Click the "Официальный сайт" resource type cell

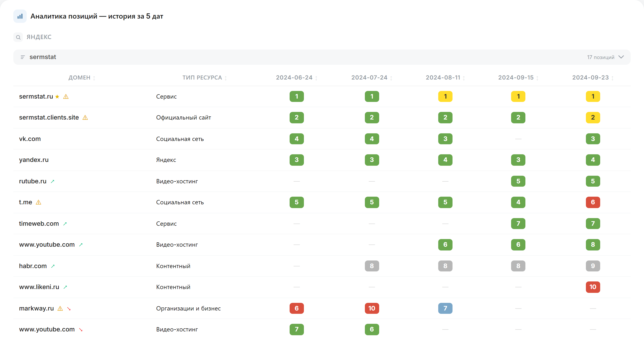tap(183, 118)
